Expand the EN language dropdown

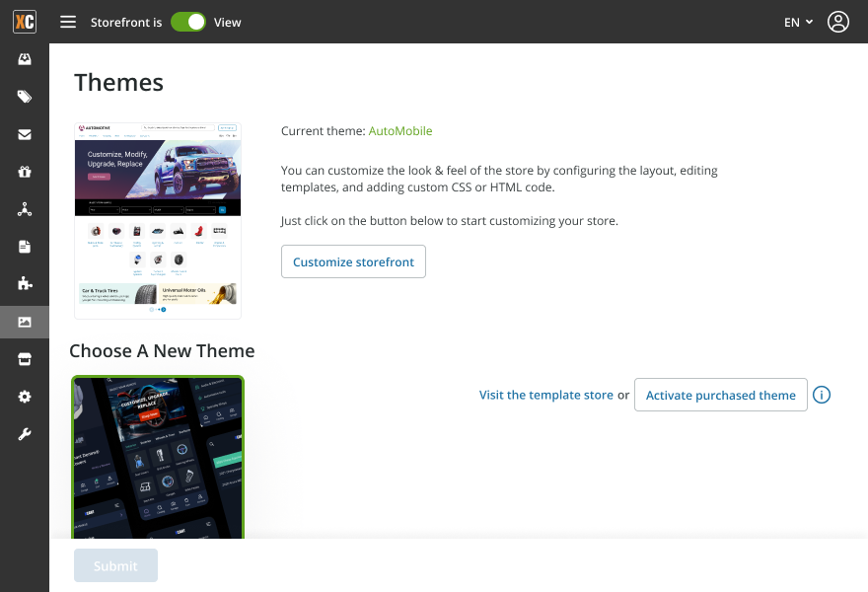798,22
